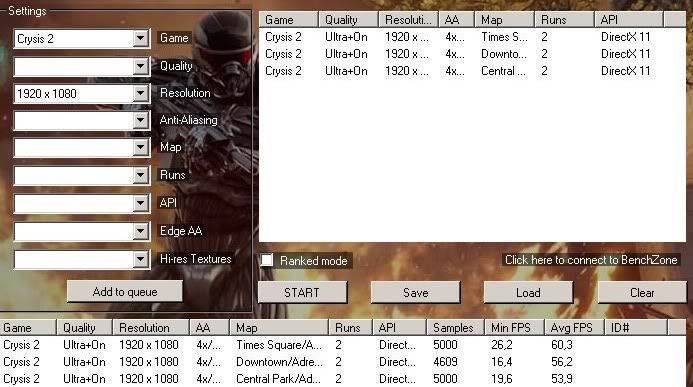Click the Map column header in queue list

pos(504,20)
